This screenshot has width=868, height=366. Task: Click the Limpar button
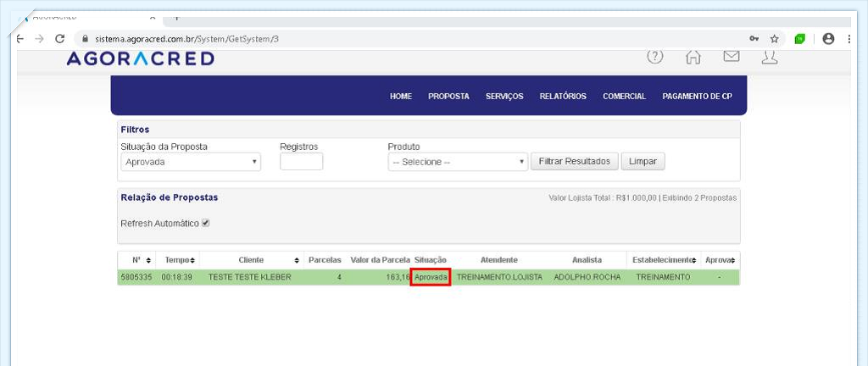tap(643, 162)
